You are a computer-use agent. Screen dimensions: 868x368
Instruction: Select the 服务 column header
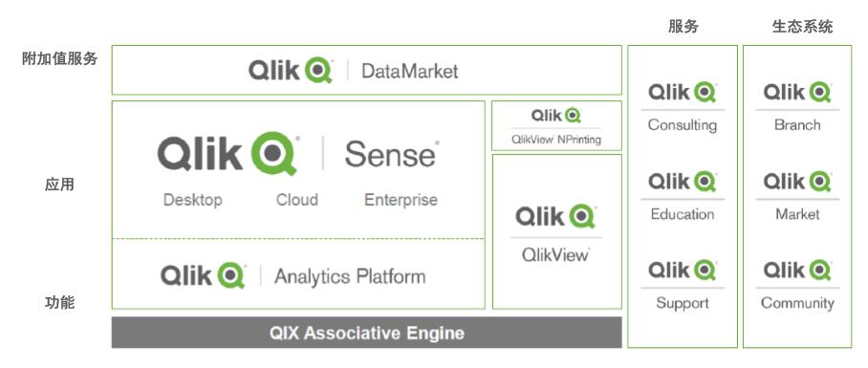click(x=684, y=26)
